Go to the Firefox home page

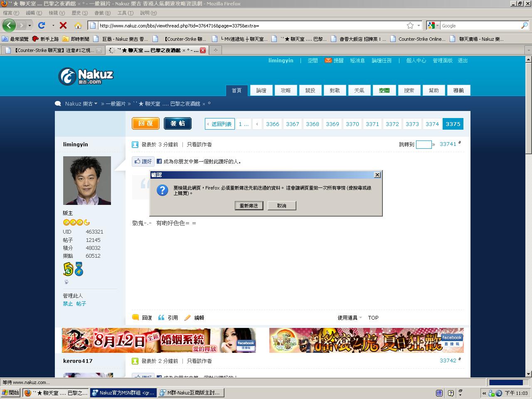pyautogui.click(x=78, y=25)
